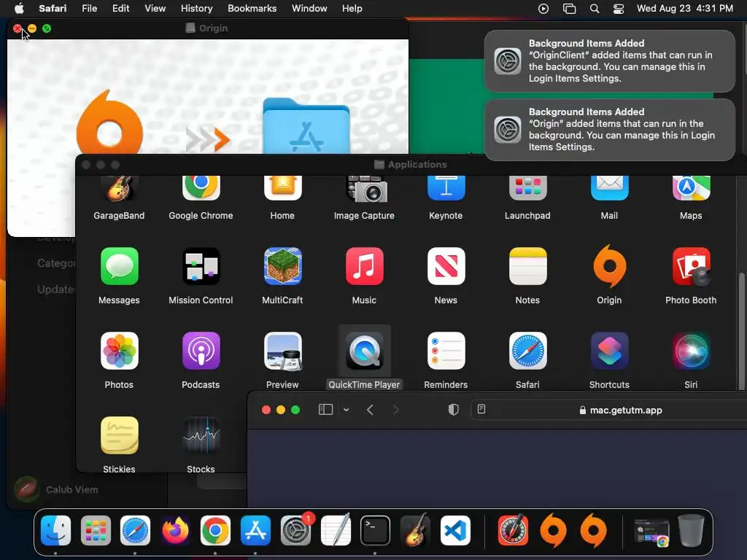Image resolution: width=747 pixels, height=560 pixels.
Task: Select Safari in Applications window
Action: [527, 351]
